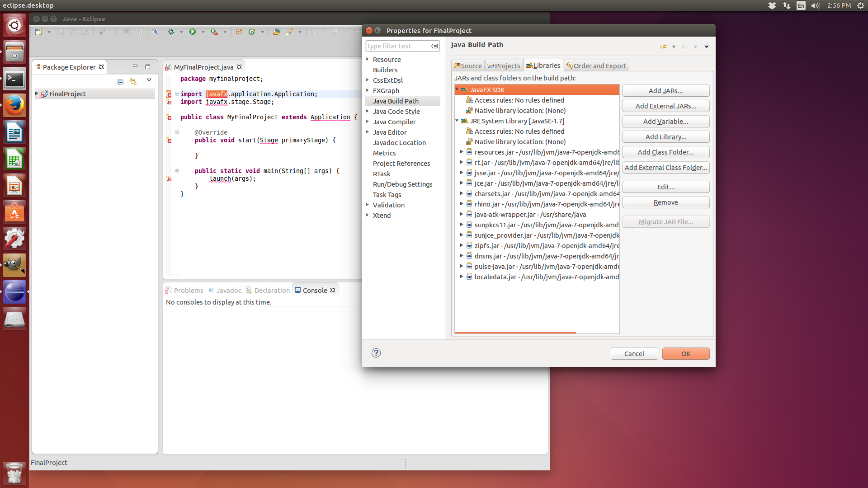Image resolution: width=868 pixels, height=488 pixels.
Task: Open Ubuntu Software Center from the launcher
Action: 14,212
